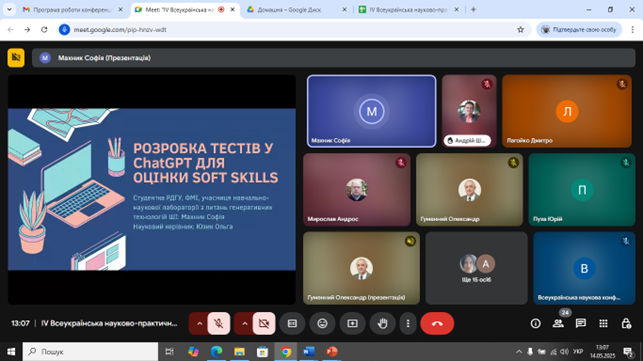Viewport: 643px width, 361px height.
Task: Turn on camera in call controls
Action: click(264, 323)
